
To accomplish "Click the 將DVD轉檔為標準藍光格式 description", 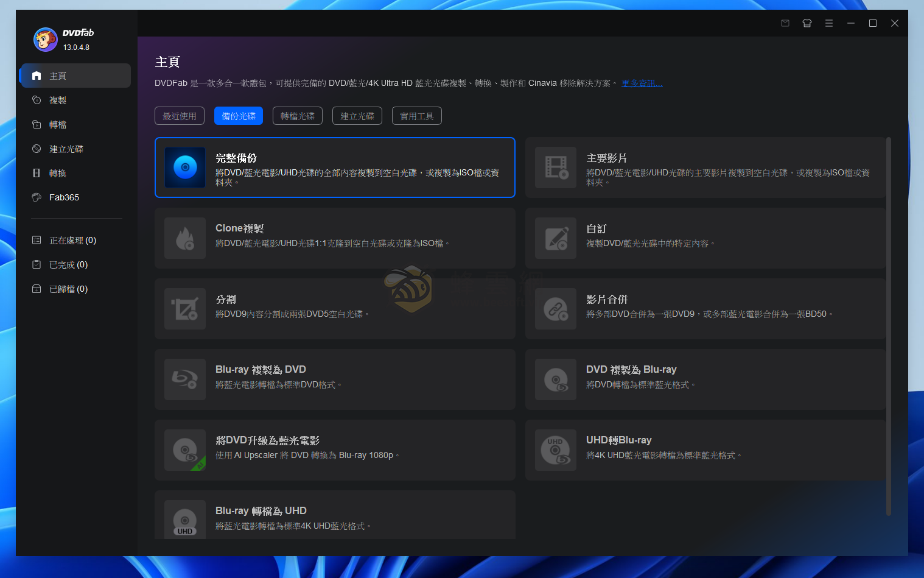I will [x=640, y=385].
